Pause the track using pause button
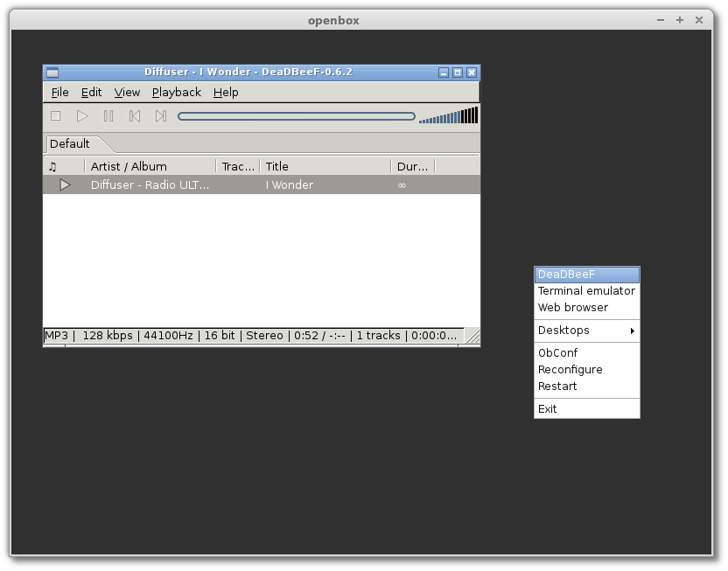The width and height of the screenshot is (728, 571). click(x=108, y=116)
